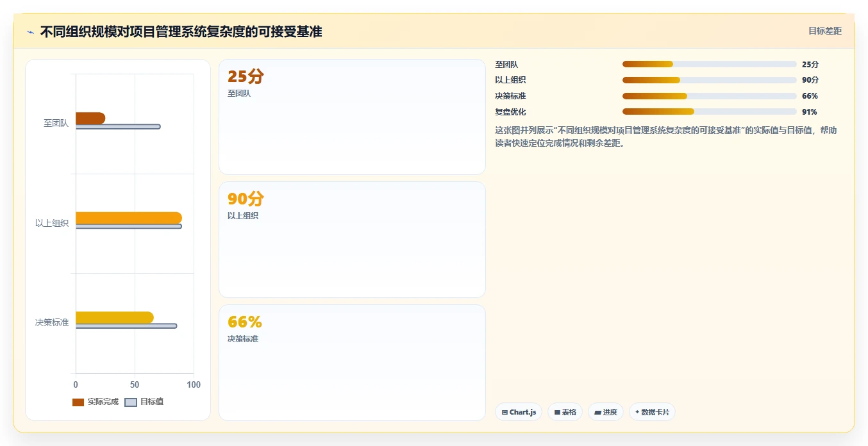This screenshot has height=446, width=868.
Task: Click the large 66% figure in card
Action: [244, 322]
